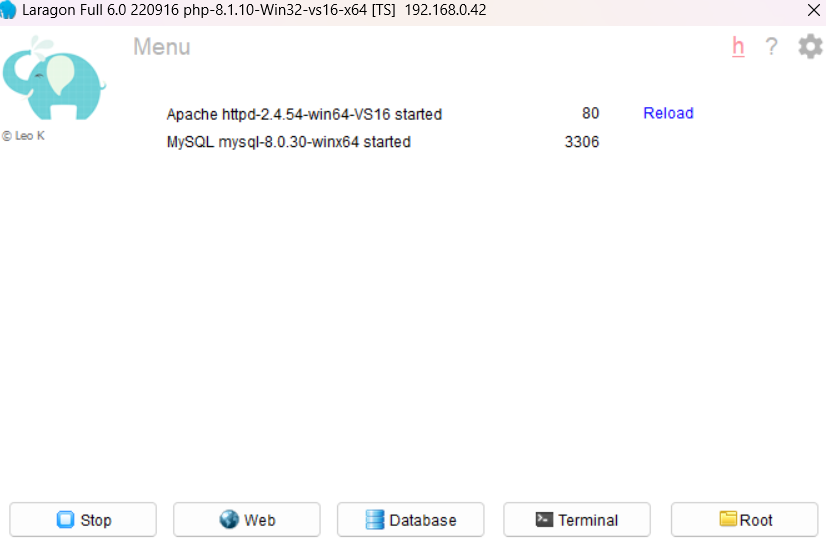Stop all running services

pyautogui.click(x=83, y=519)
